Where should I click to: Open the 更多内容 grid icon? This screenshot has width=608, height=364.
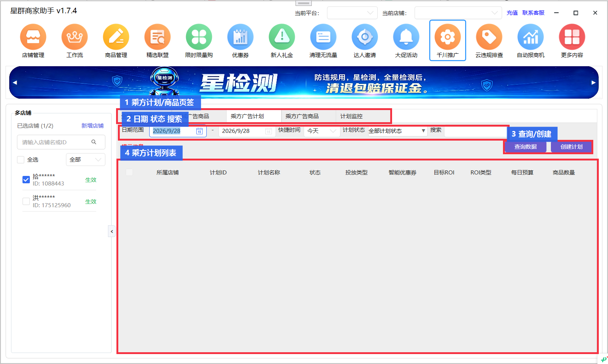point(572,37)
